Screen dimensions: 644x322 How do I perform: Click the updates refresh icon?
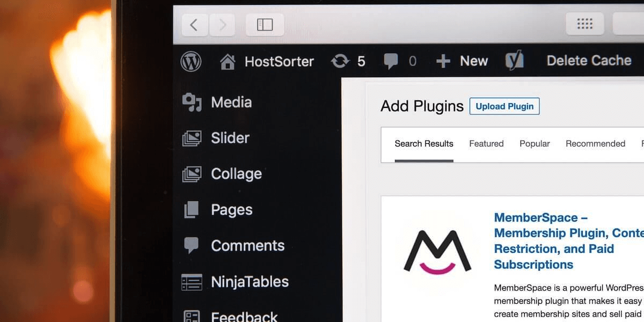[340, 62]
